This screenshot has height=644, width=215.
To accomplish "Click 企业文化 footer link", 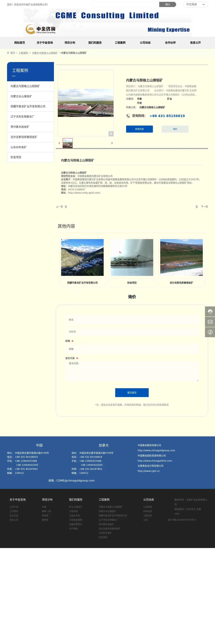I will tap(14, 515).
